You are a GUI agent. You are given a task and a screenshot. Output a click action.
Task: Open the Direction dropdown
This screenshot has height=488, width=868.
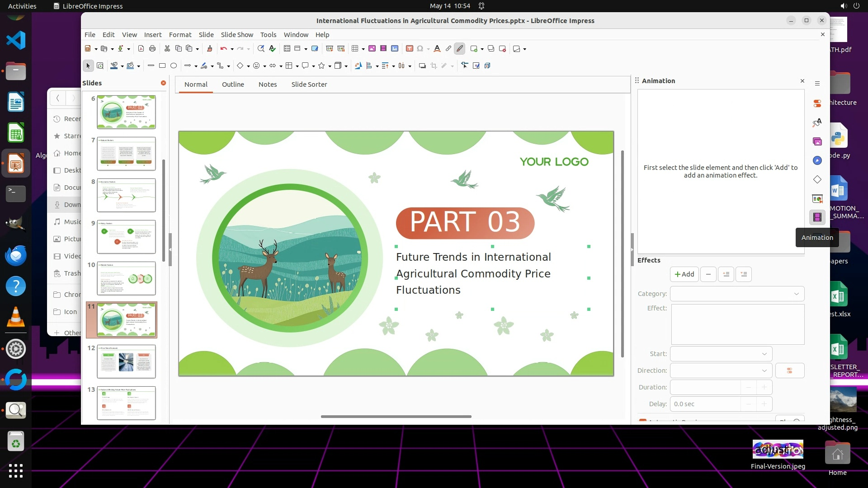pos(721,371)
